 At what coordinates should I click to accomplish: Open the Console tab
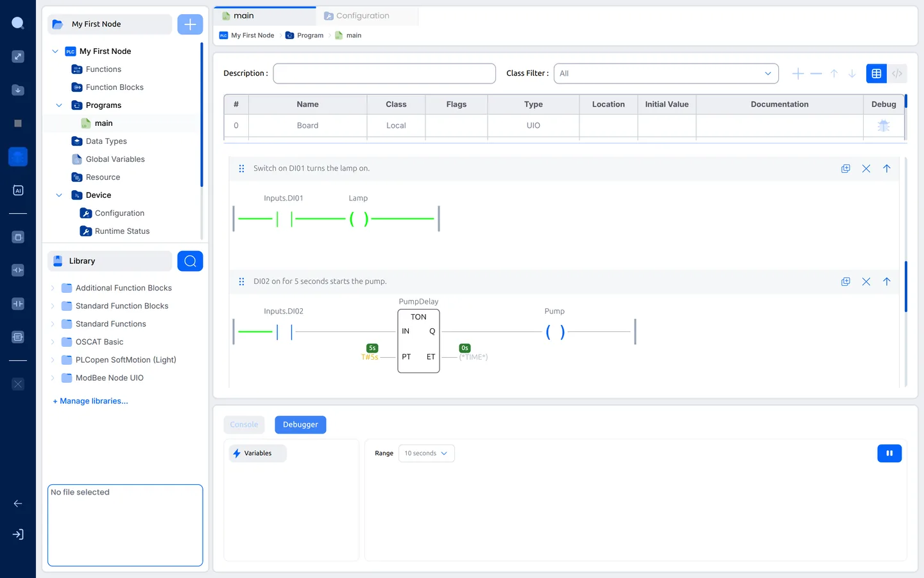coord(244,425)
